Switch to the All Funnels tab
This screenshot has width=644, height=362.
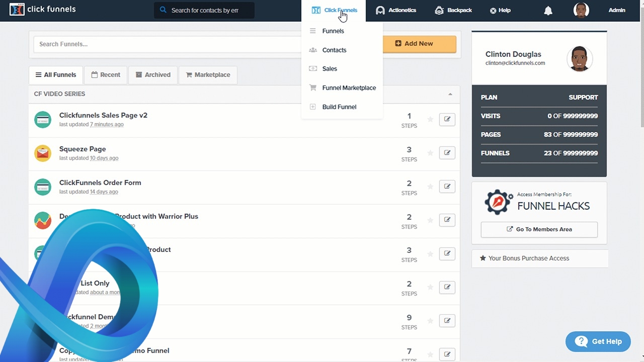(x=56, y=74)
